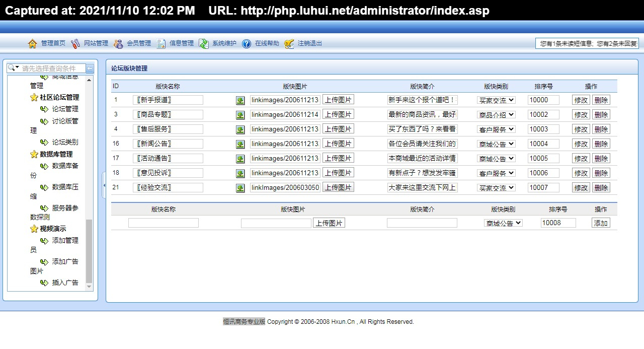
Task: Focus the sort number field showing 10005
Action: [543, 159]
